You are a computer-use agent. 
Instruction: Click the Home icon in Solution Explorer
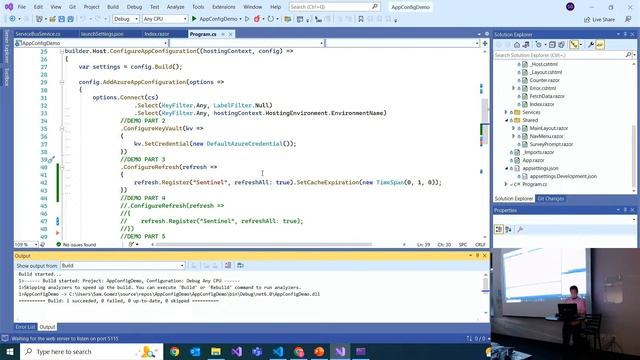click(x=517, y=45)
